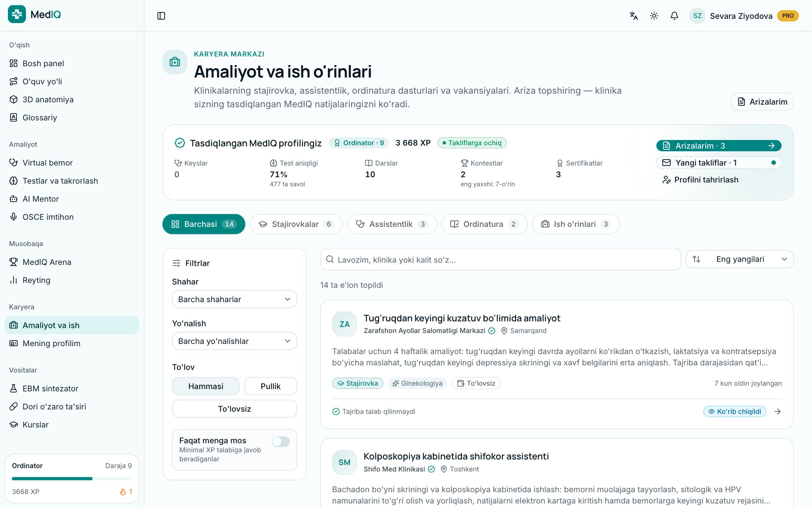The image size is (812, 508).
Task: Switch to the Assistentlik tab
Action: (x=392, y=224)
